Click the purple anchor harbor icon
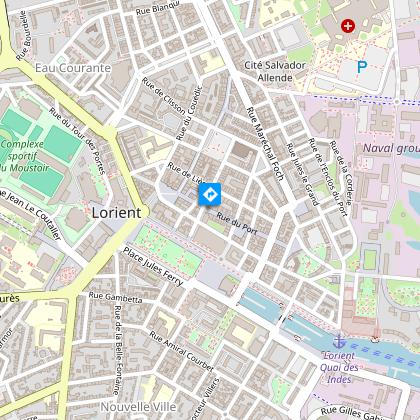Viewport: 420px width, 420px height. point(339,342)
